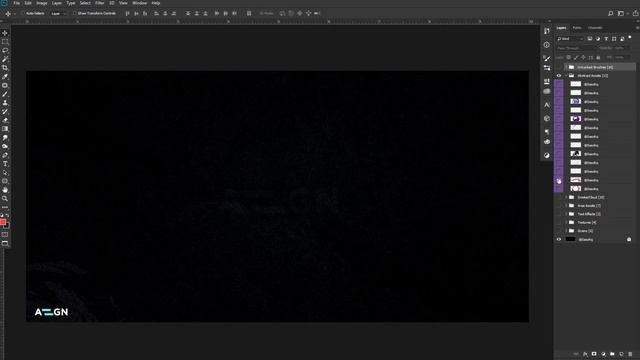The height and width of the screenshot is (360, 640).
Task: Add a layer mask using mask icon
Action: click(x=594, y=354)
